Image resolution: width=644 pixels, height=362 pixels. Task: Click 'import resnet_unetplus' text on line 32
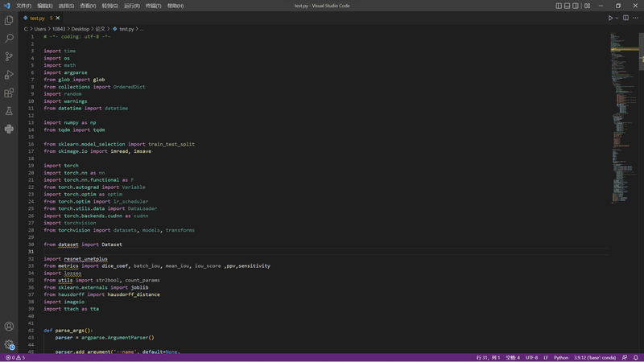click(x=76, y=258)
